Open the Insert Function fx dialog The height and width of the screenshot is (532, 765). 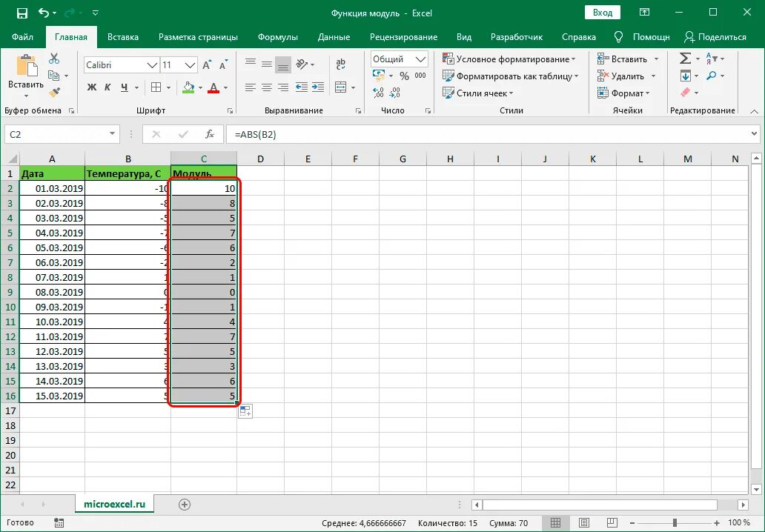pyautogui.click(x=209, y=134)
